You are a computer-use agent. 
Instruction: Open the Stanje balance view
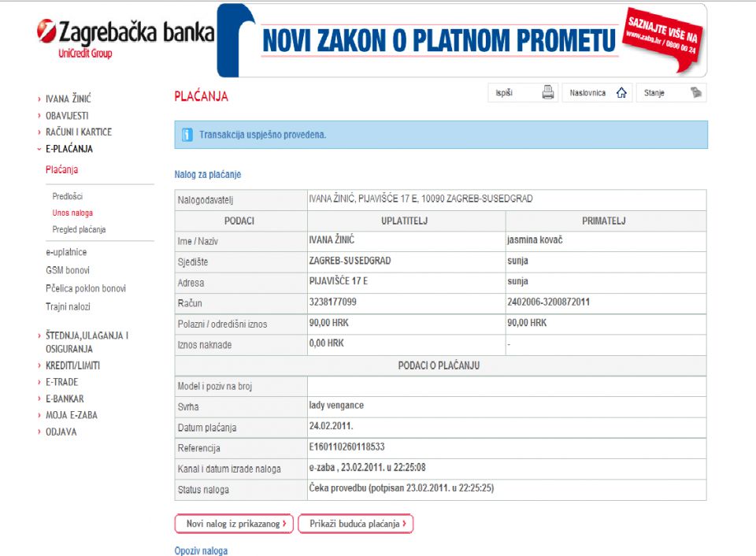(671, 93)
